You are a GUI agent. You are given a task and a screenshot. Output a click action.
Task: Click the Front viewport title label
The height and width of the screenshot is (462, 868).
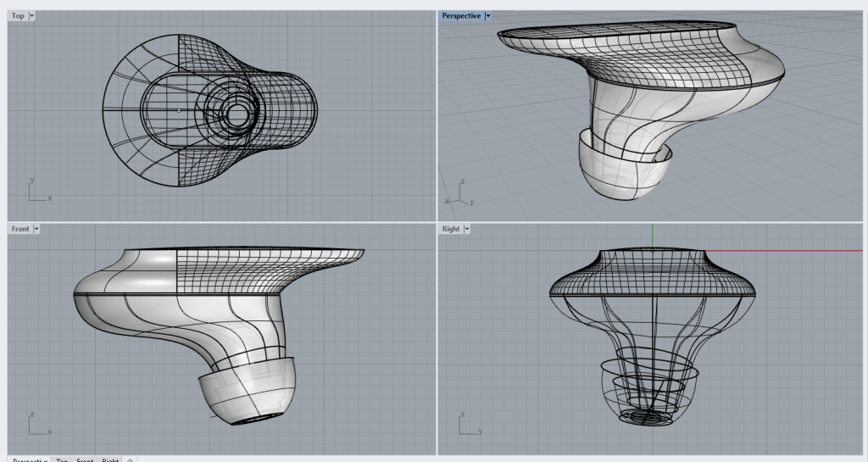coord(20,229)
